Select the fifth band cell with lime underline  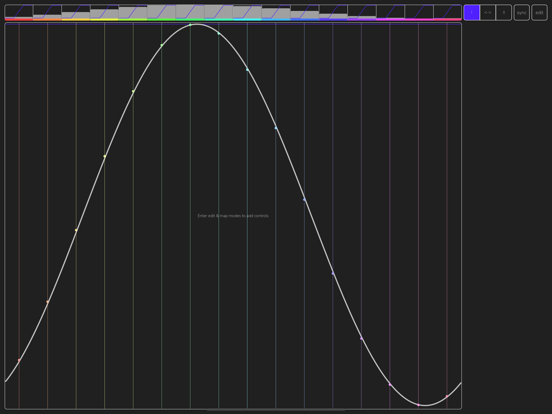(133, 13)
